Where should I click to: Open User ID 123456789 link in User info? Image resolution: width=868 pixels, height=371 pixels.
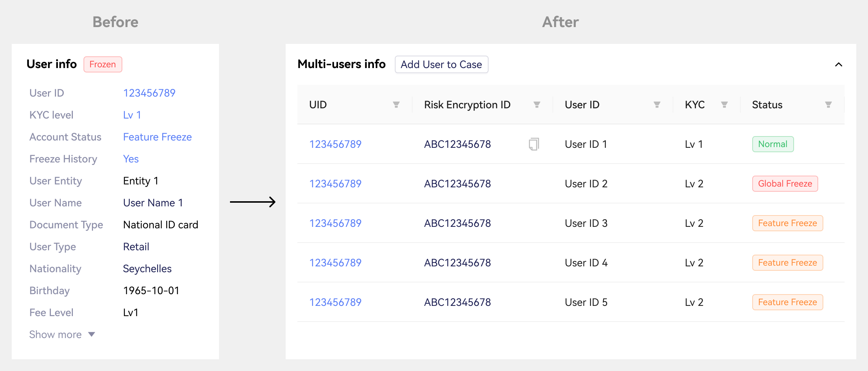[x=149, y=93]
